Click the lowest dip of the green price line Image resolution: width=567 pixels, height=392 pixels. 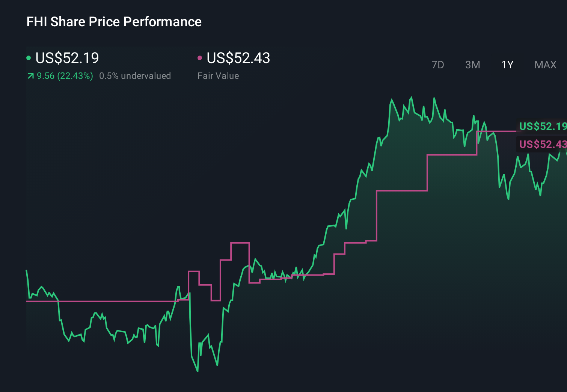[198, 371]
